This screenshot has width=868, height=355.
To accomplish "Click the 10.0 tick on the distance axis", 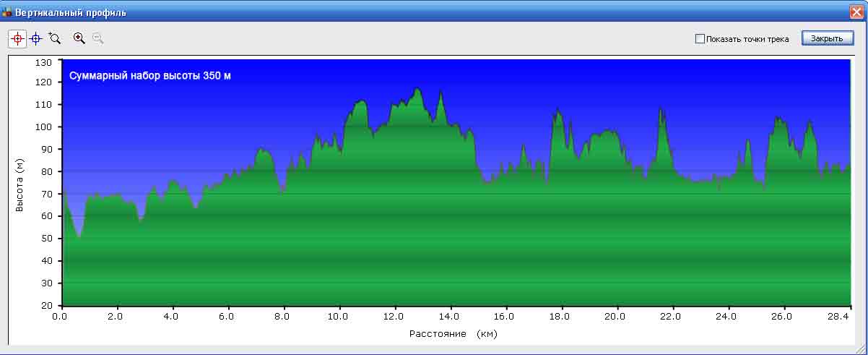I will (338, 317).
